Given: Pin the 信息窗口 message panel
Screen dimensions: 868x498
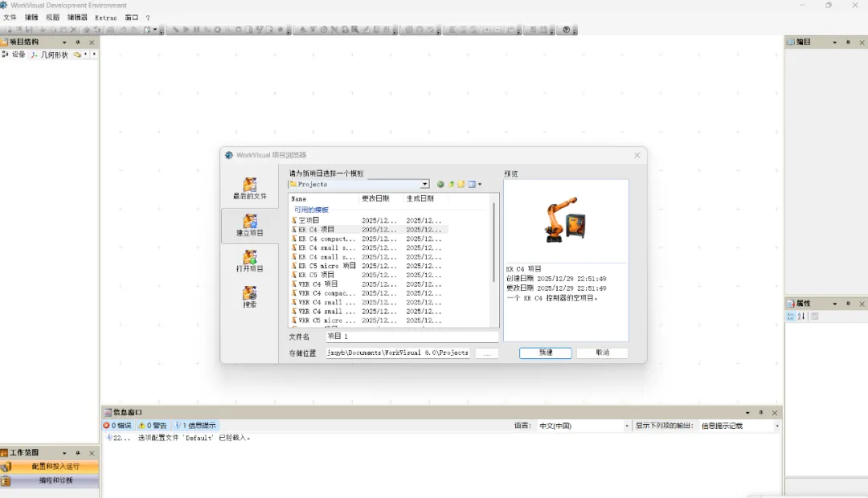Looking at the screenshot, I should tap(761, 413).
